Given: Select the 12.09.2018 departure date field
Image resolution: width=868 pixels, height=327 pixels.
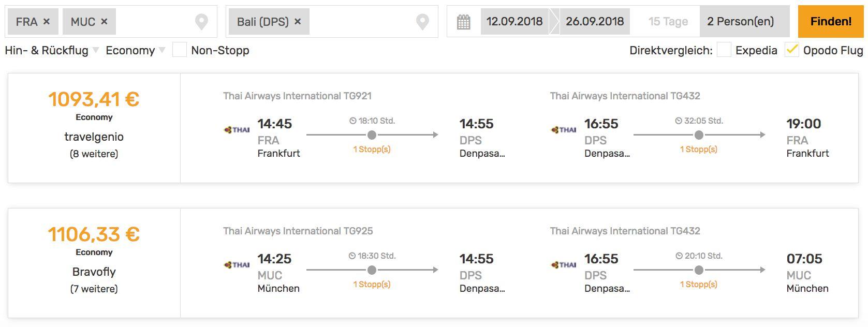Looking at the screenshot, I should click(x=514, y=22).
